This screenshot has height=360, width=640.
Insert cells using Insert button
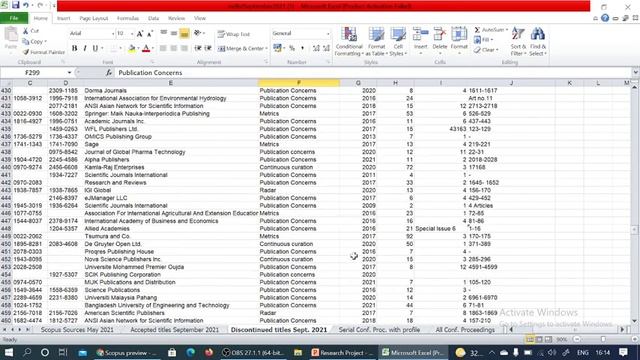pyautogui.click(x=420, y=41)
